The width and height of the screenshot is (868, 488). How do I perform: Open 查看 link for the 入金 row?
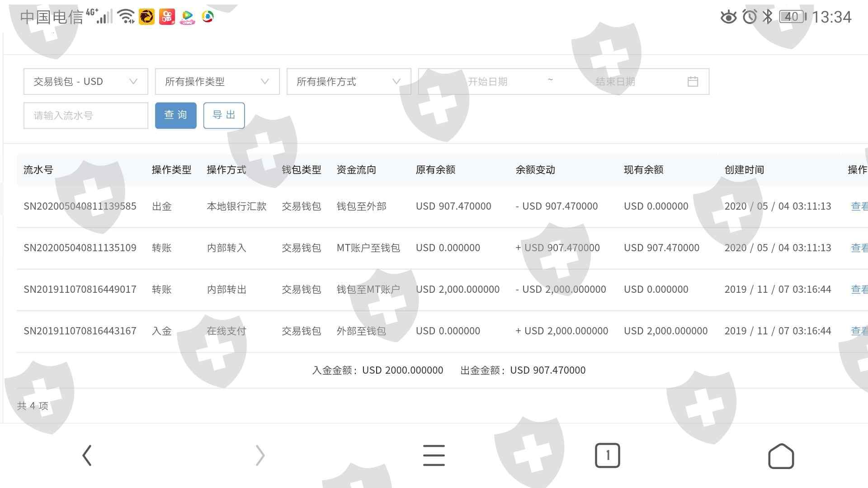click(859, 331)
